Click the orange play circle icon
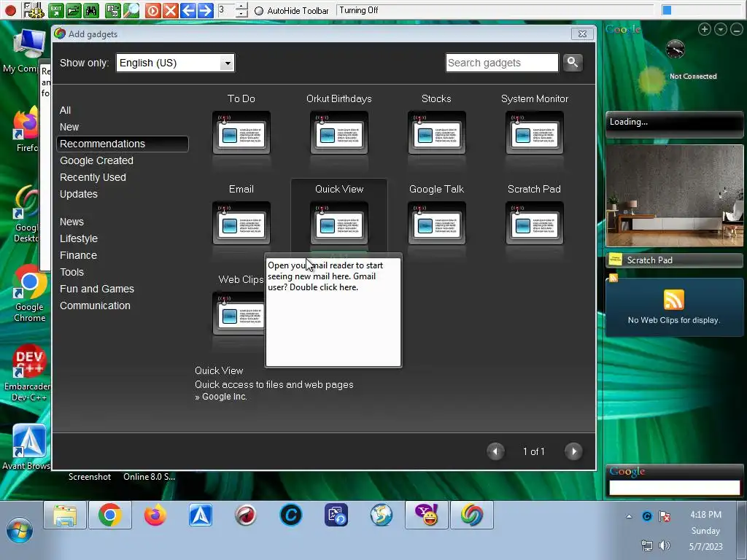747x560 pixels. (152, 10)
